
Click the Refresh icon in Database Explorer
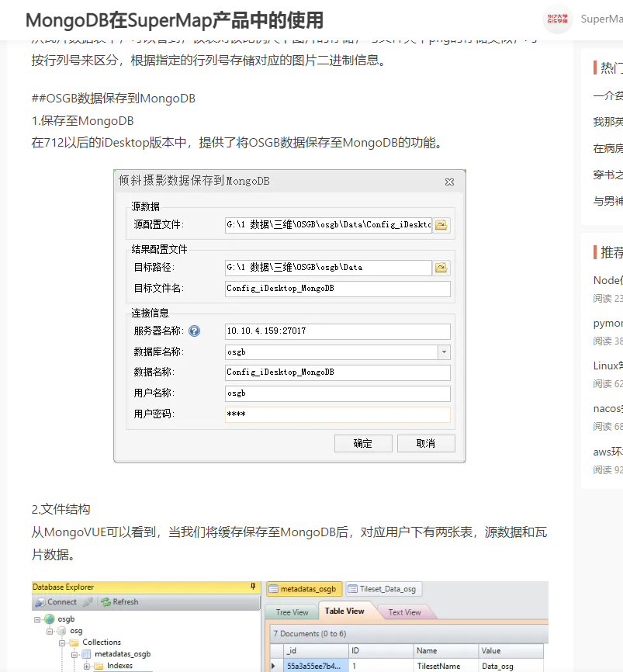pos(106,602)
